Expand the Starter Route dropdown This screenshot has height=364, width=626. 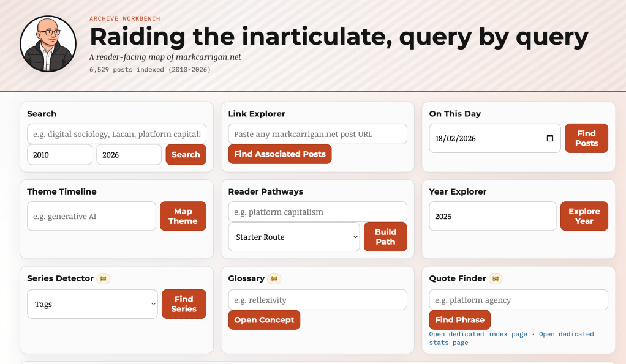(x=293, y=237)
